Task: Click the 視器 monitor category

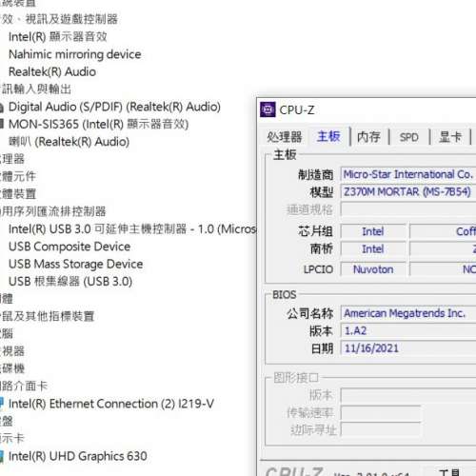Action: tap(12, 351)
